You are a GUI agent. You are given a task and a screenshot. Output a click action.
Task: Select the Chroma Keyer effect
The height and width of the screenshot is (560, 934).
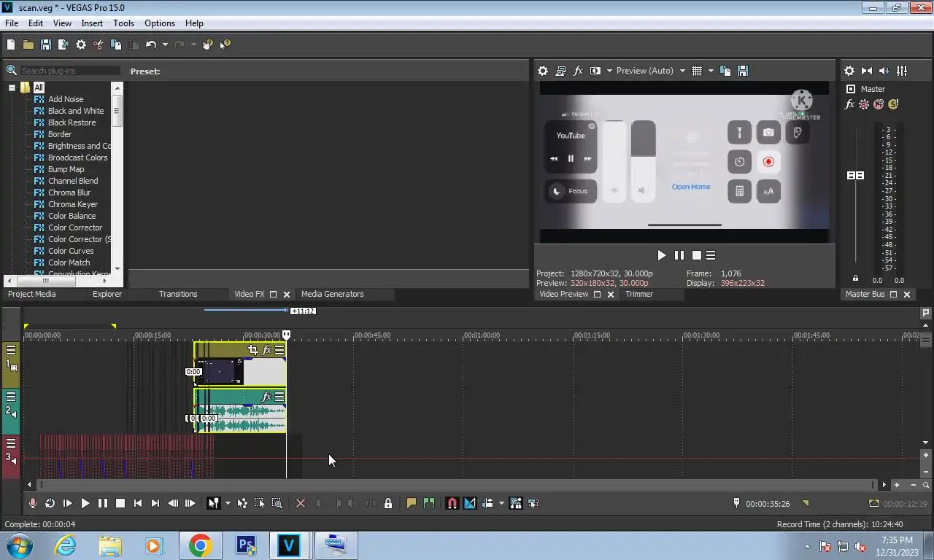tap(73, 204)
